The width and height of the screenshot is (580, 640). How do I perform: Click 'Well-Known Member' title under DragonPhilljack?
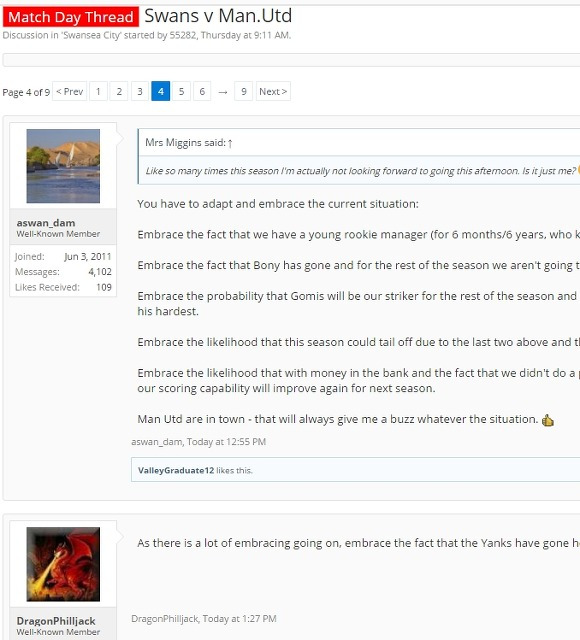tap(58, 632)
